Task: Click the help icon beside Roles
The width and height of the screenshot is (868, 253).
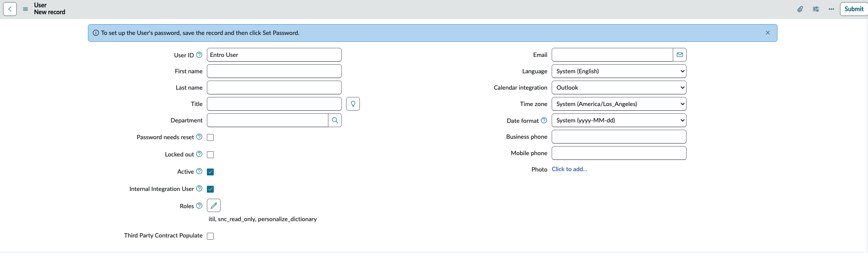Action: tap(199, 206)
